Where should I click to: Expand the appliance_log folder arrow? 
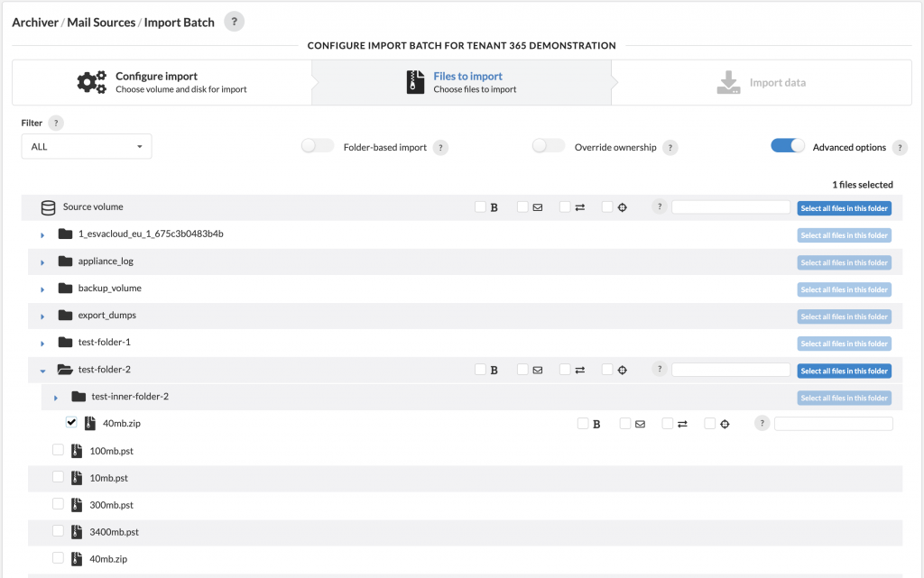click(42, 261)
